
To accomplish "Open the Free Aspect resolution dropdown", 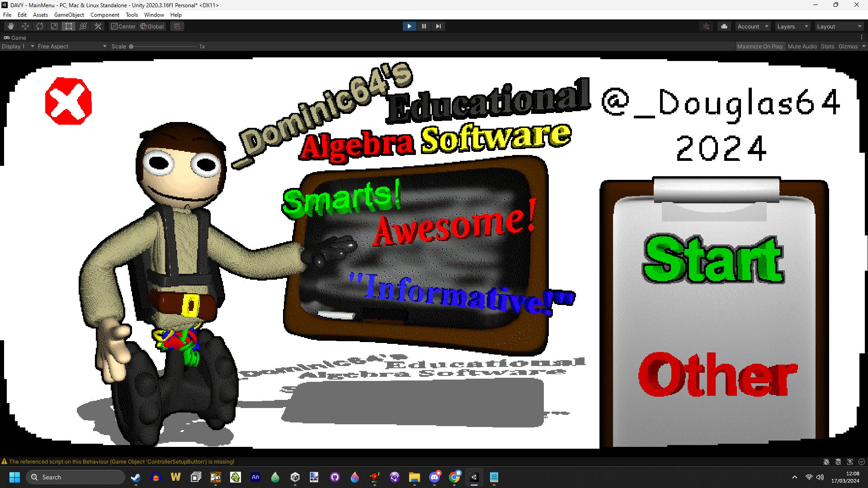I will 71,46.
